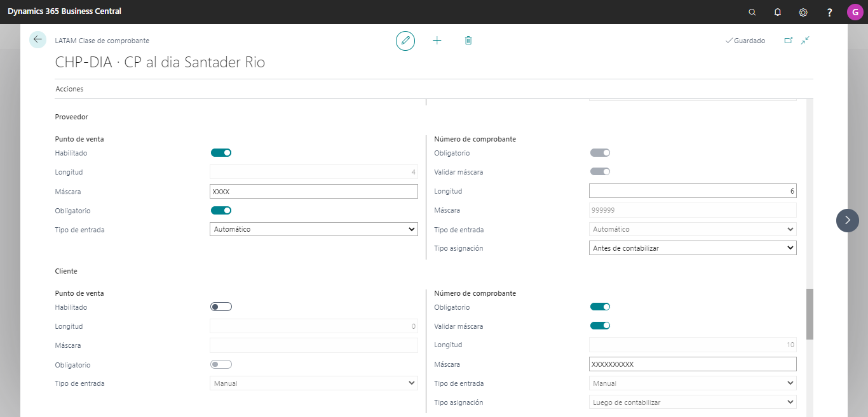The height and width of the screenshot is (417, 868).
Task: Click LATAM Clase de comprobante caption
Action: (x=102, y=41)
